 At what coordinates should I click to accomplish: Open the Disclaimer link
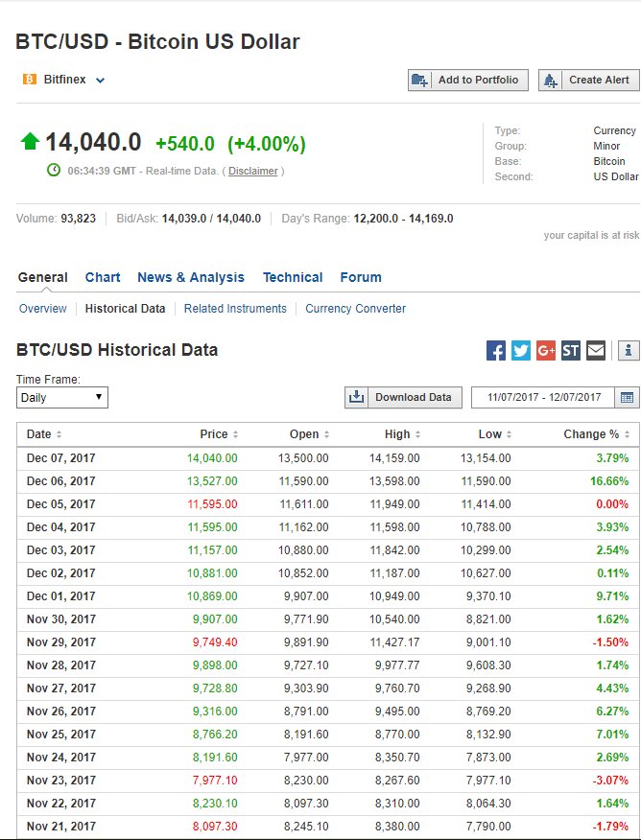click(x=253, y=171)
